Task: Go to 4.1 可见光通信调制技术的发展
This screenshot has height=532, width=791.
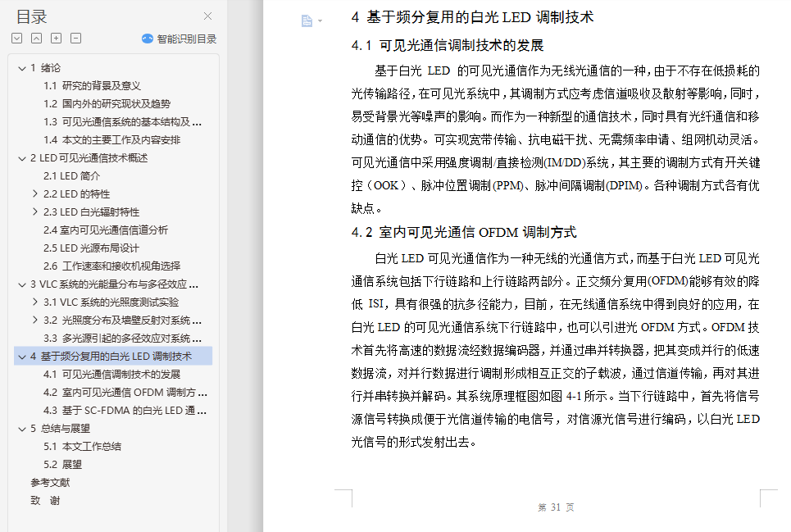Action: (111, 374)
